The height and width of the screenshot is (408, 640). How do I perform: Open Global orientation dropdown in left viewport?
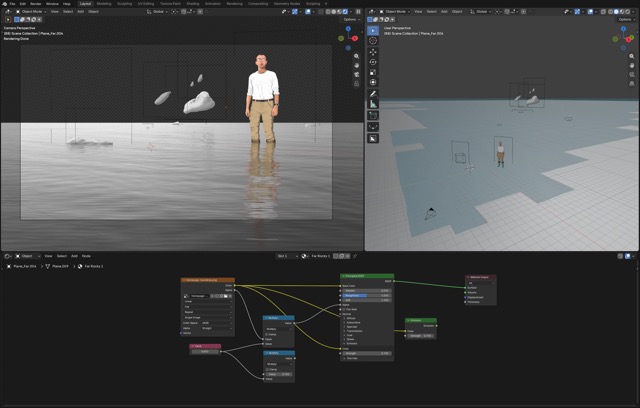157,11
